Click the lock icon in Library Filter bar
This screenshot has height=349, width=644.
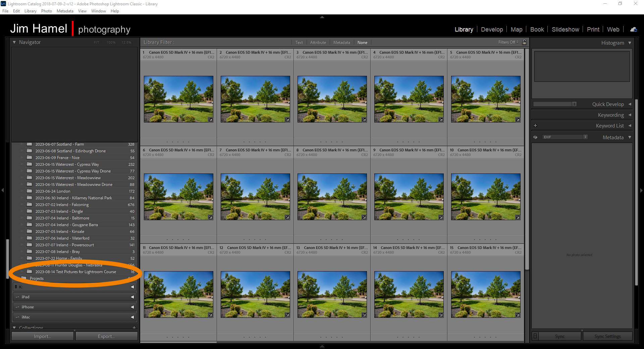pyautogui.click(x=524, y=42)
